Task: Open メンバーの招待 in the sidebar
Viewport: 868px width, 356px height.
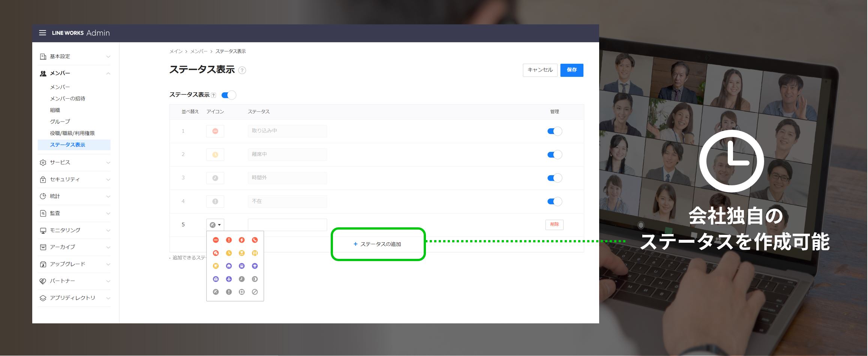Action: tap(67, 99)
